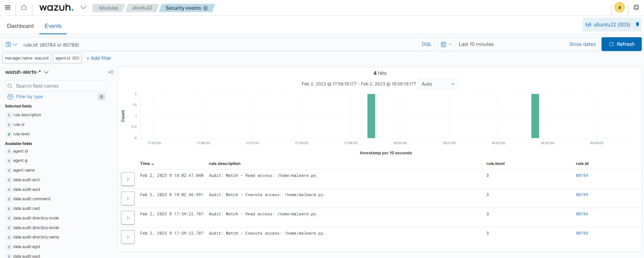
Task: Open rule 80789 link in bottom row
Action: point(582,233)
